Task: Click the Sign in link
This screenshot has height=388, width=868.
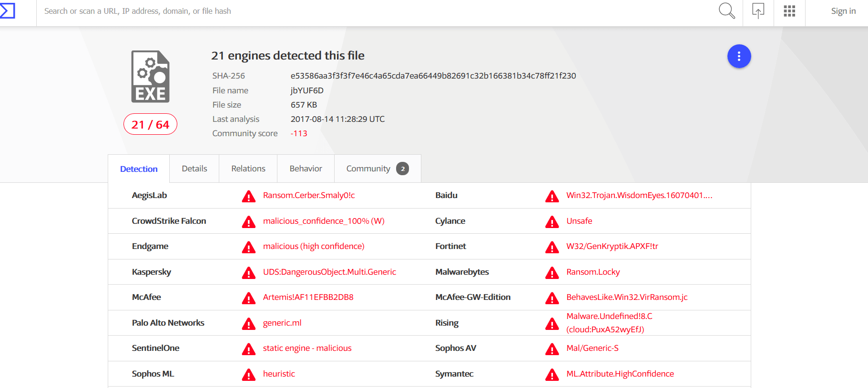Action: tap(843, 11)
